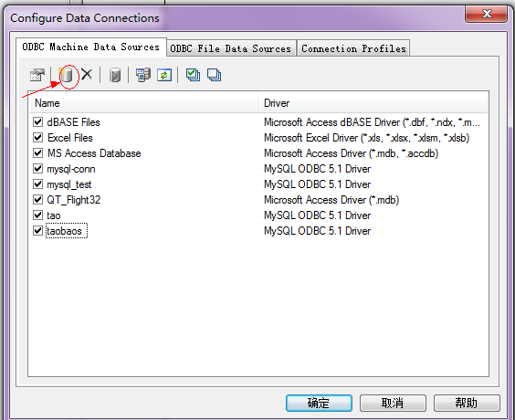Image resolution: width=515 pixels, height=420 pixels.
Task: Deselect all data sources icon
Action: 214,75
